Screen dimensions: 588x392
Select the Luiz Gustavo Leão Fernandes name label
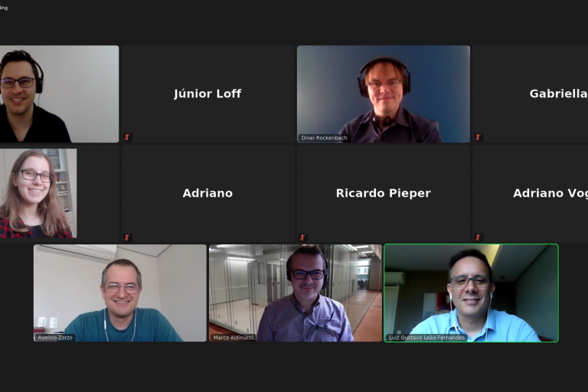pyautogui.click(x=426, y=338)
